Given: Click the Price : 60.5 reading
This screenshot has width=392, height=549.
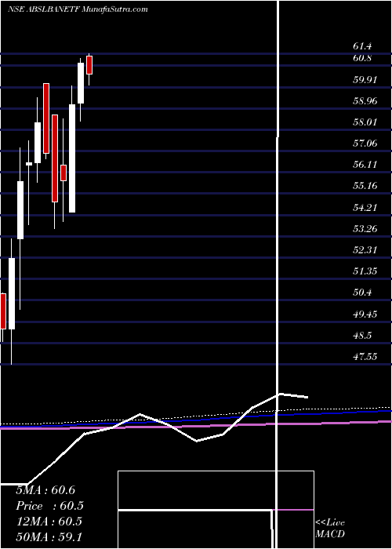Looking at the screenshot, I should (50, 506).
